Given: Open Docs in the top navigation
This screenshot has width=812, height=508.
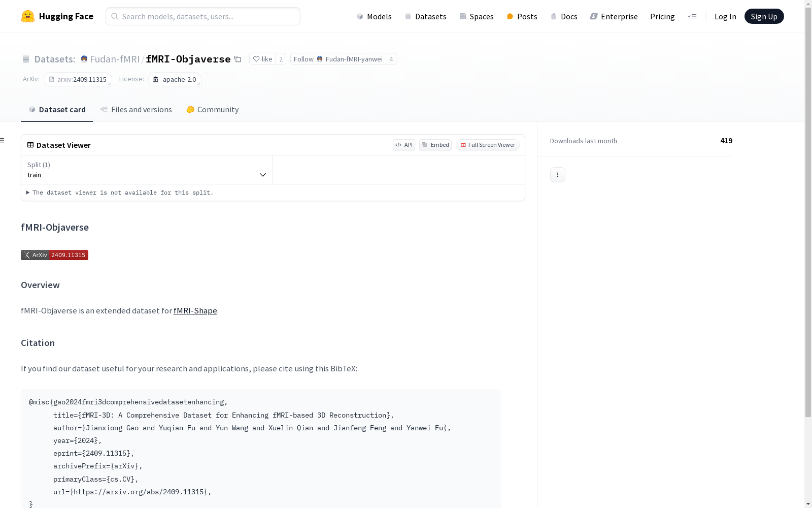Looking at the screenshot, I should [x=564, y=16].
